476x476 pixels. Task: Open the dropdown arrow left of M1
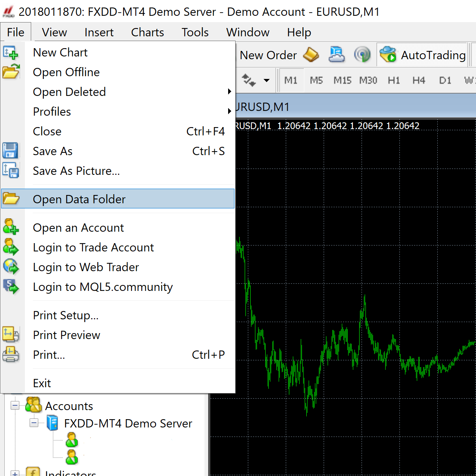point(267,81)
